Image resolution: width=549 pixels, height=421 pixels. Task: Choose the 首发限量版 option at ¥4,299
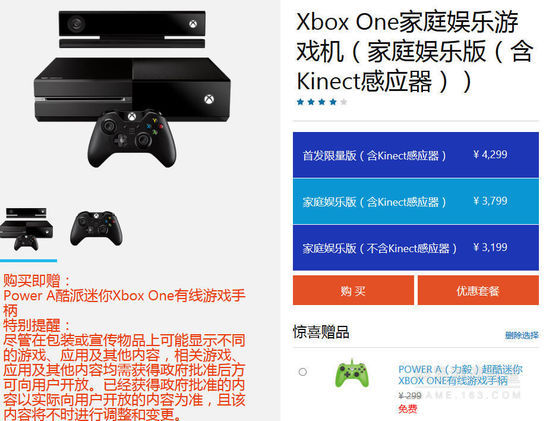click(x=416, y=155)
